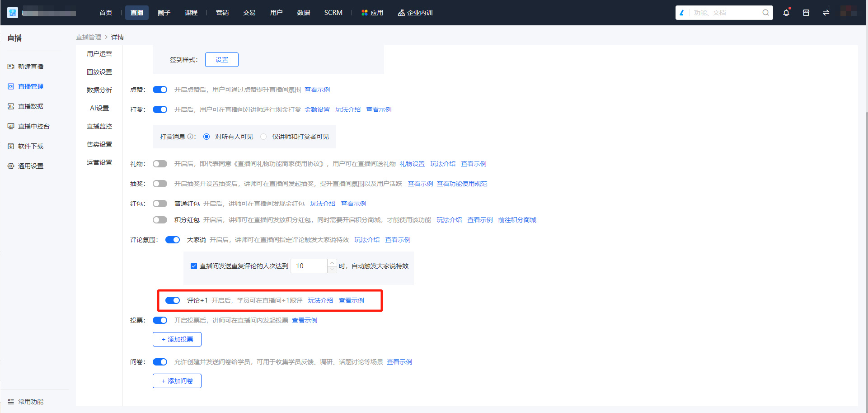The image size is (868, 413).
Task: Click the 直播数据 sidebar icon
Action: 11,106
